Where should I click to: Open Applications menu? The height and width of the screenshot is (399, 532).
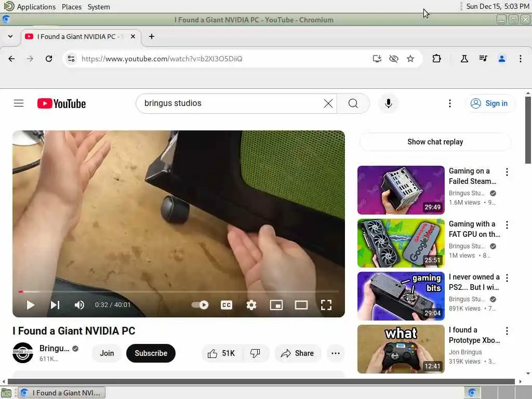[x=36, y=7]
